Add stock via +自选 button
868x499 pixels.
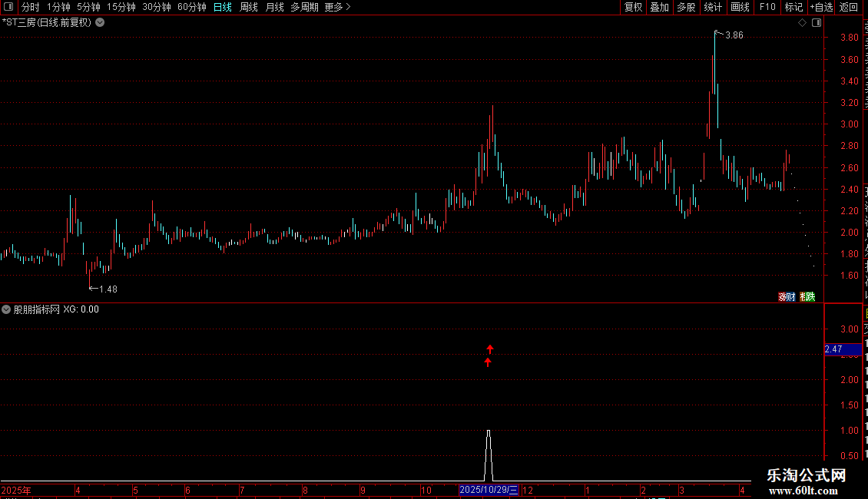tap(821, 7)
